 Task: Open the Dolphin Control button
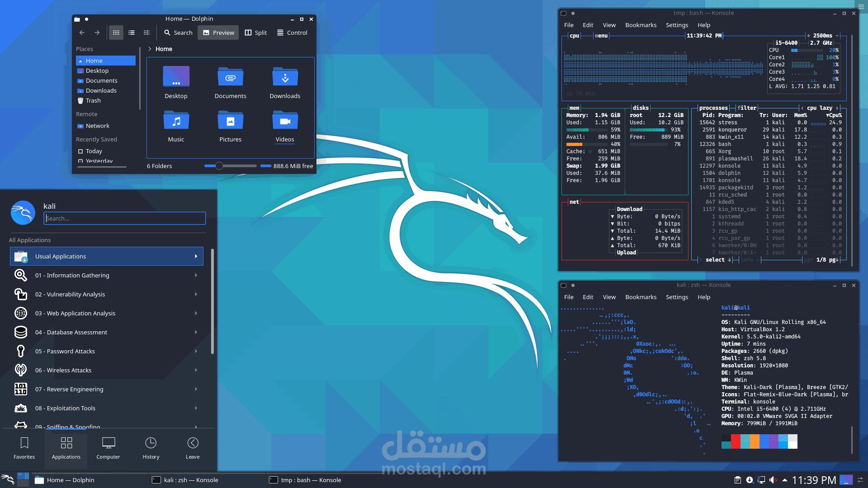(x=292, y=33)
